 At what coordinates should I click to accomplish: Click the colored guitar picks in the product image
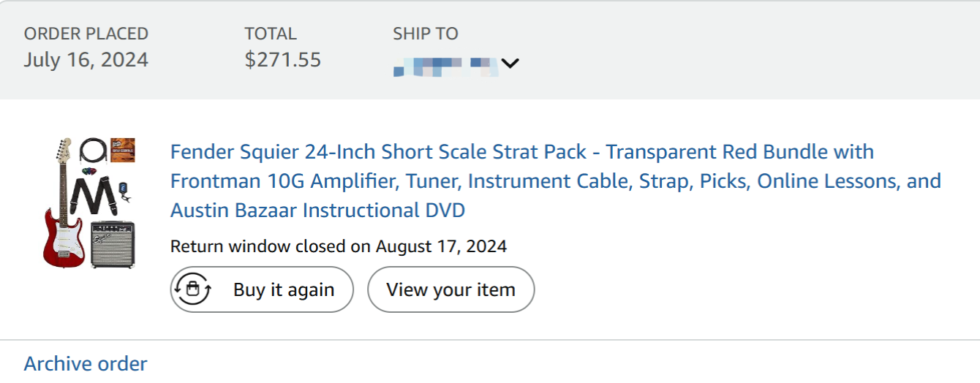pos(88,172)
